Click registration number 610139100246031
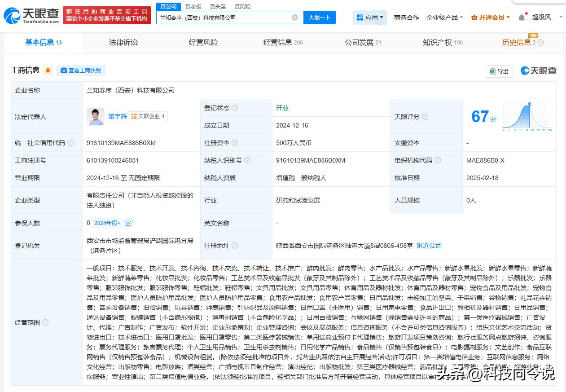 pos(113,160)
